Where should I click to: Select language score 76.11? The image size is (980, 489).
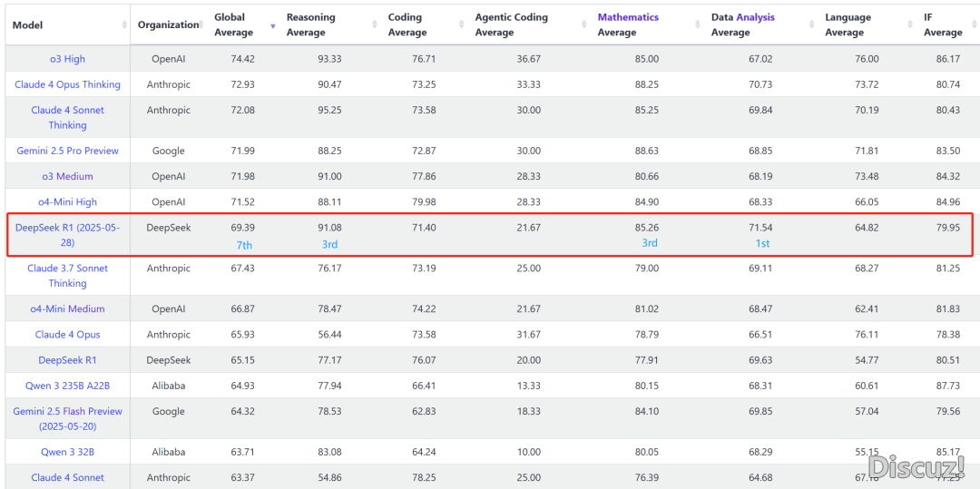[867, 334]
